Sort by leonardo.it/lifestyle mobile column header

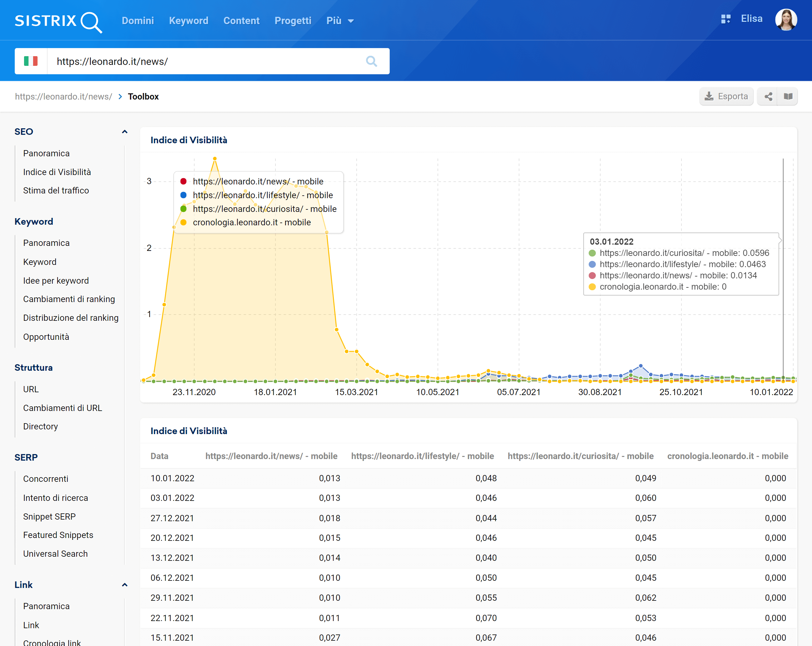[x=422, y=456]
